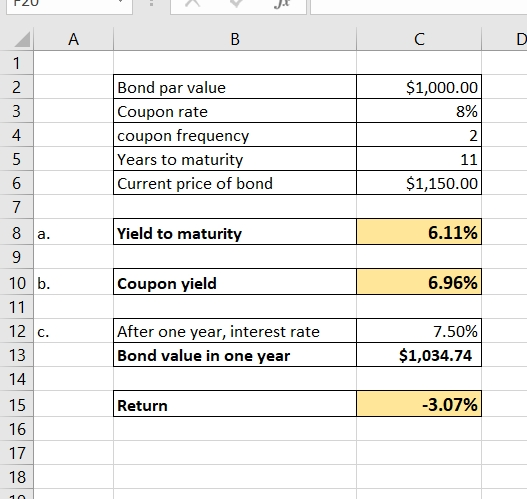Click the 'c.' label in row 12

click(43, 332)
